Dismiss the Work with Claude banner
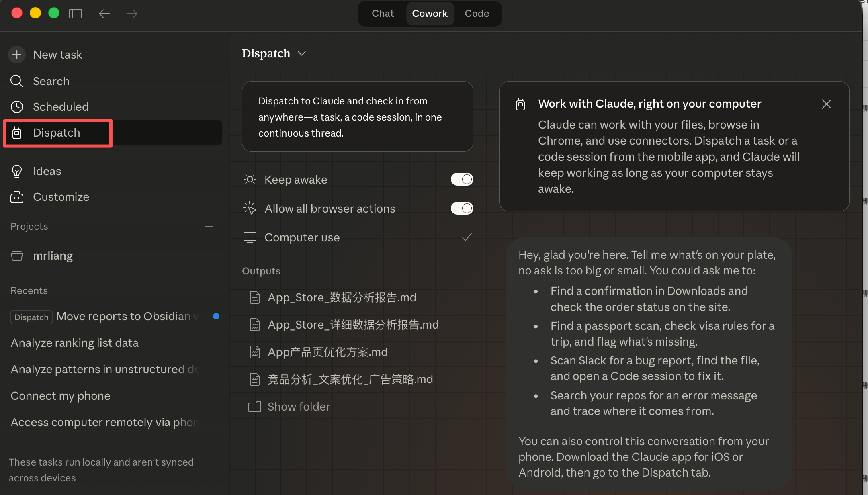Viewport: 868px width, 495px height. (x=827, y=104)
